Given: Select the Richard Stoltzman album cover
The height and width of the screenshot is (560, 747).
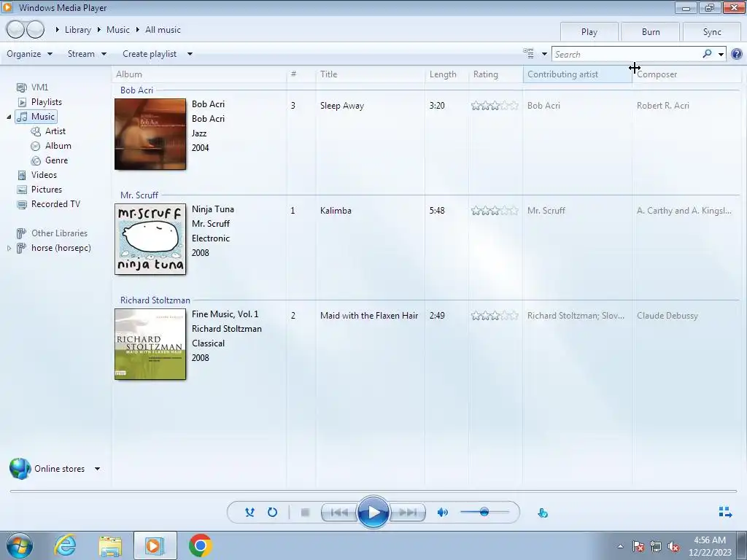Looking at the screenshot, I should tap(150, 344).
